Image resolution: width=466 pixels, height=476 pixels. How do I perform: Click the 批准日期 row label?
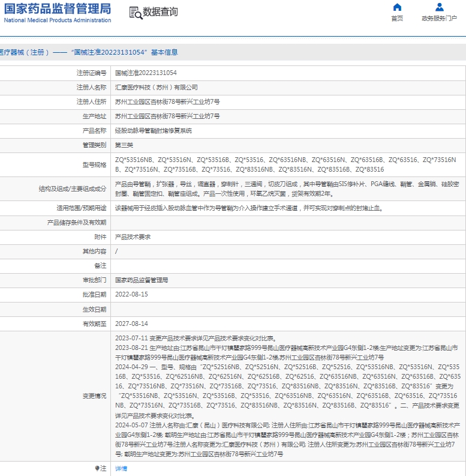[x=94, y=295]
